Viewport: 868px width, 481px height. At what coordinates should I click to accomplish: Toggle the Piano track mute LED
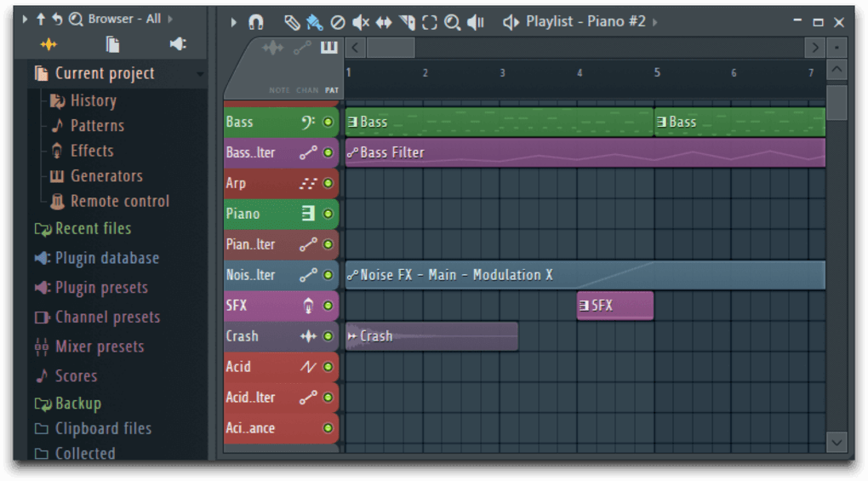coord(328,214)
